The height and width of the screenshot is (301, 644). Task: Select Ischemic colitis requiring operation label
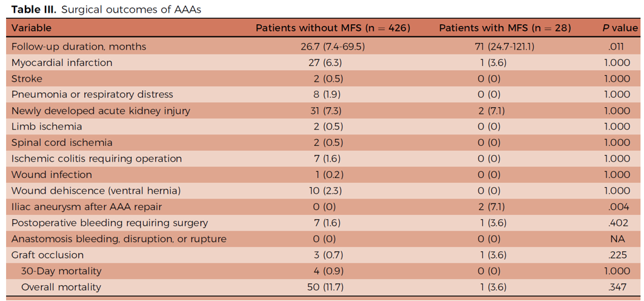tap(96, 159)
